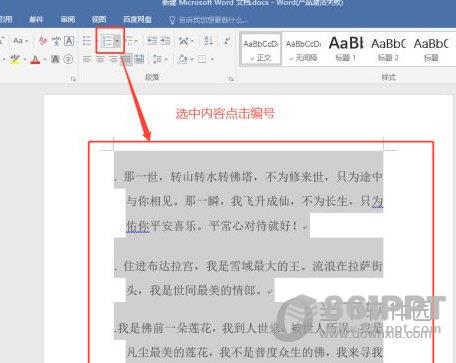
Task: Click the Numbering list icon
Action: pyautogui.click(x=106, y=41)
